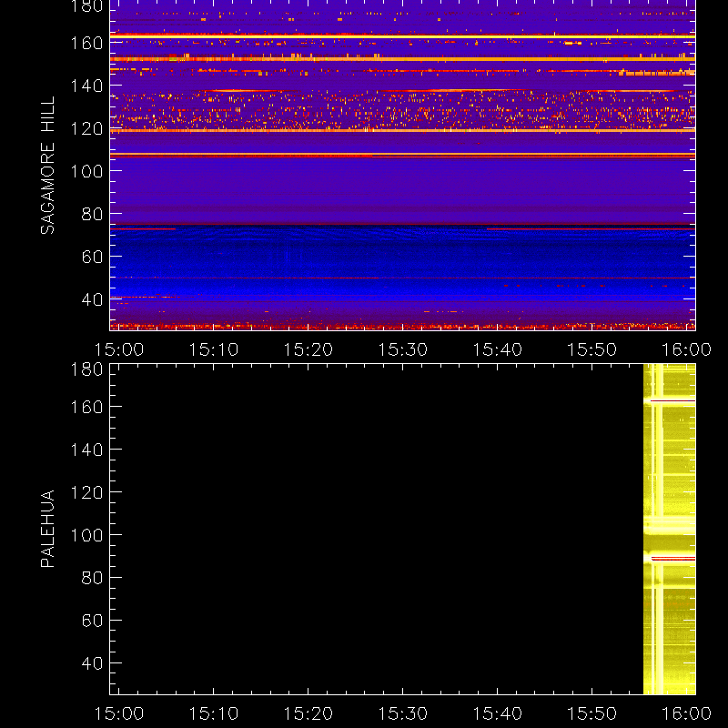
Task: Click the yellow data strip in Palehua spectrogram
Action: (669, 530)
